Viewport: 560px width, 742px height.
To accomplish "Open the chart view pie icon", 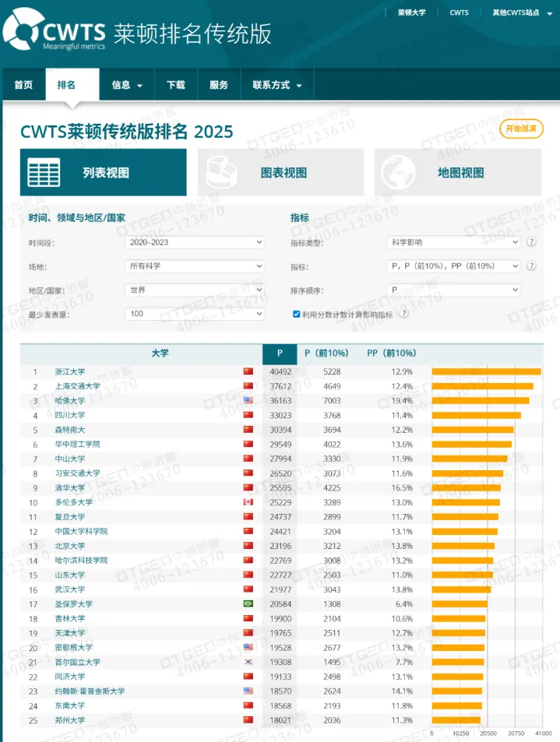I will pos(221,172).
